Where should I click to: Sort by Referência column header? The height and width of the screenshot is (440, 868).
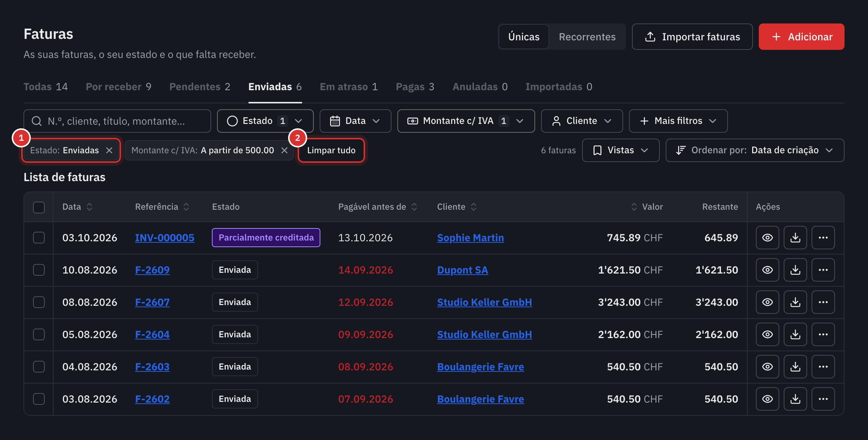click(x=162, y=207)
